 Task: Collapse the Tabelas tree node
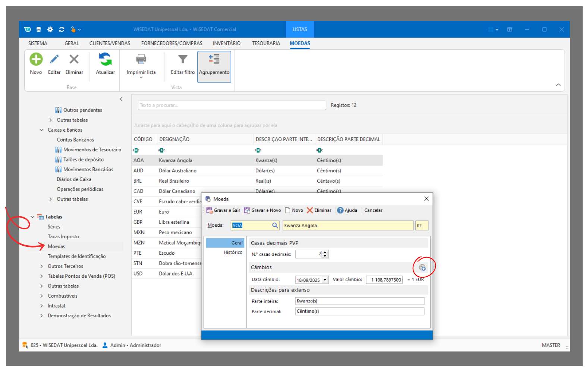tap(32, 217)
